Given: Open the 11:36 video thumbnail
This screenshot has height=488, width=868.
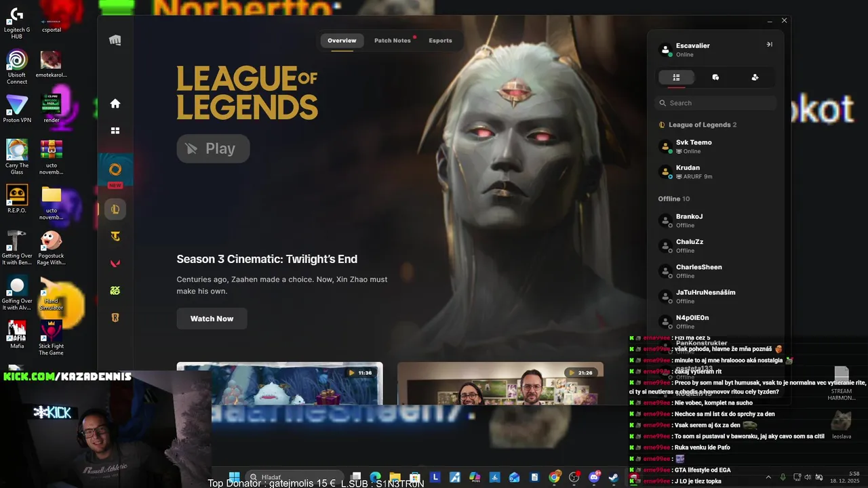Looking at the screenshot, I should pyautogui.click(x=279, y=384).
